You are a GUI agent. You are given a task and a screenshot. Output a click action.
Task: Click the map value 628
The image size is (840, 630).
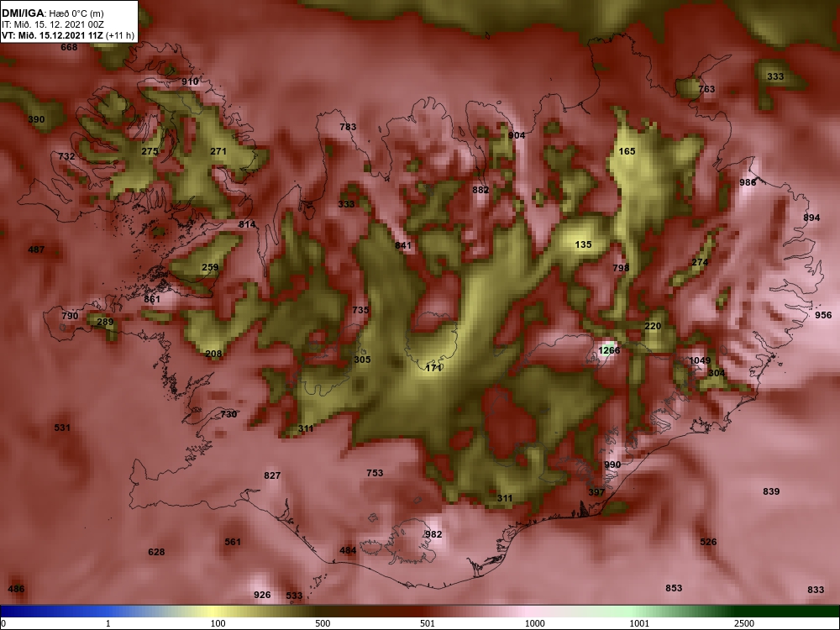(156, 552)
